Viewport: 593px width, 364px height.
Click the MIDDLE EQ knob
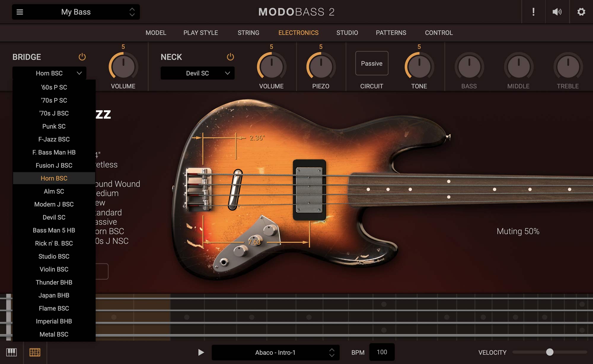pos(519,66)
